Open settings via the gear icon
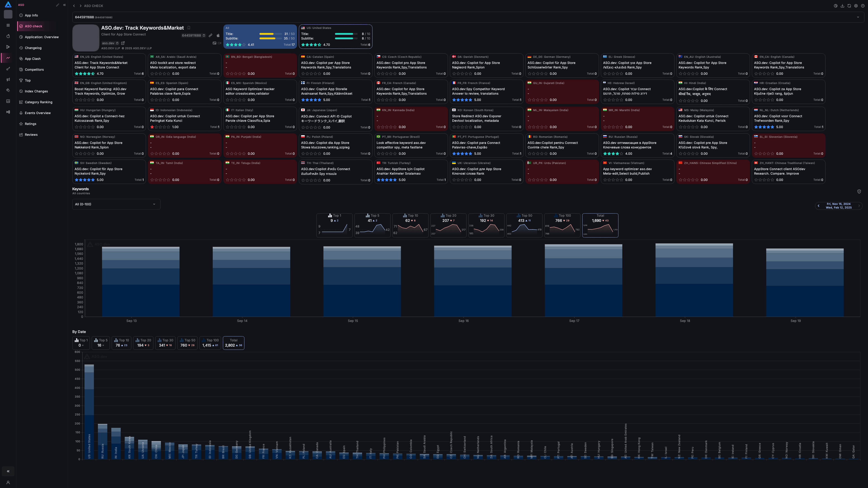Image resolution: width=868 pixels, height=488 pixels. [x=856, y=6]
